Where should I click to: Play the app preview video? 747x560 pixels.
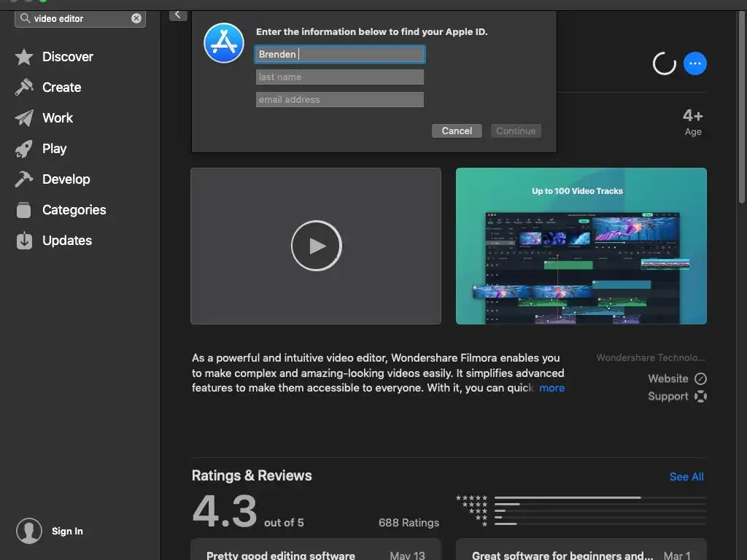tap(317, 246)
